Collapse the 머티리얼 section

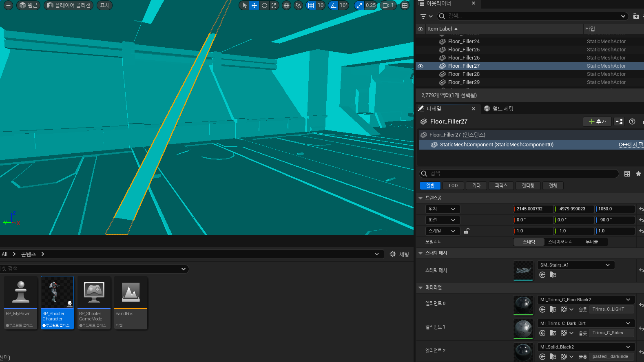tap(420, 288)
